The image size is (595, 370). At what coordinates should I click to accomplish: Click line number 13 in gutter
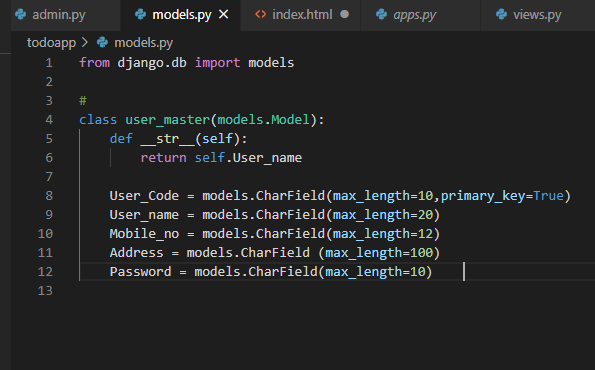coord(45,291)
